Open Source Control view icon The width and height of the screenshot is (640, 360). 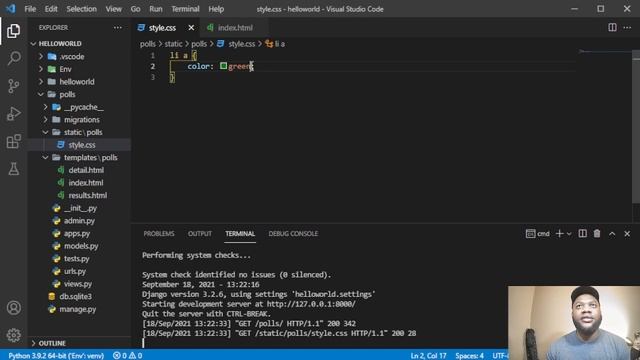point(13,86)
